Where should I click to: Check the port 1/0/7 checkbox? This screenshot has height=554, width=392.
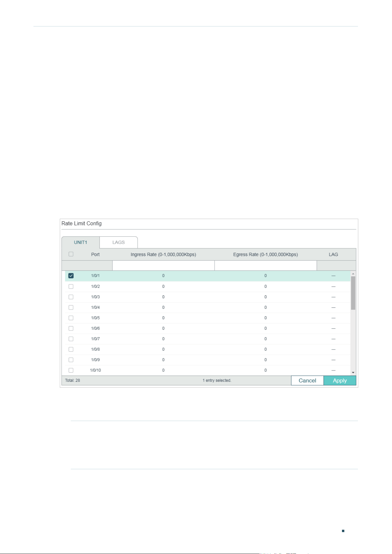(x=71, y=339)
